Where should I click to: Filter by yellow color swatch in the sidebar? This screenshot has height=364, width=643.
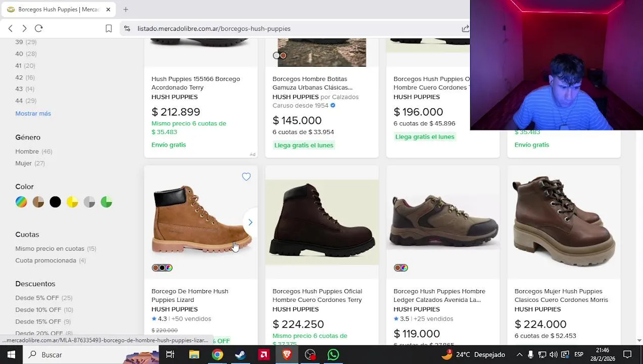click(72, 202)
